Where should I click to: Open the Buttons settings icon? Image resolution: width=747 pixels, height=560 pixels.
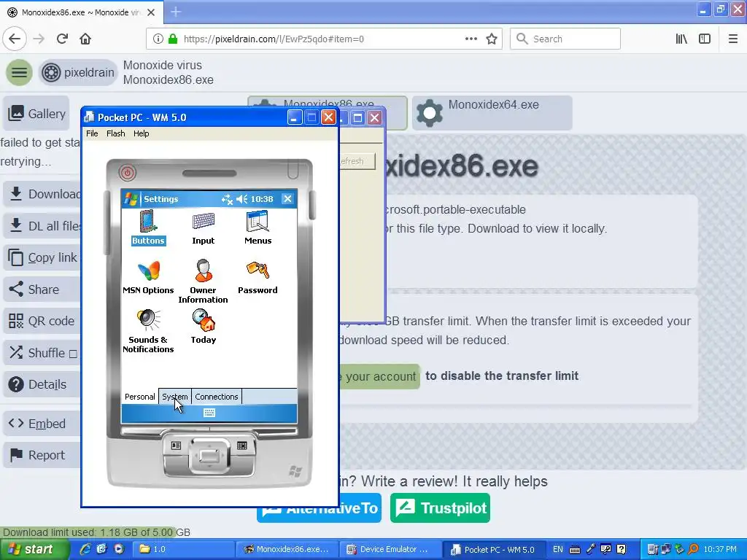point(148,227)
